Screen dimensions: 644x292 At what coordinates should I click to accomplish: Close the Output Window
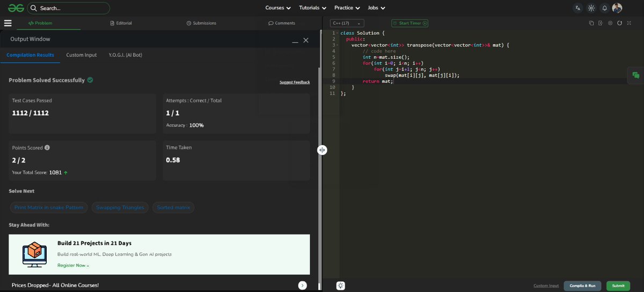306,40
